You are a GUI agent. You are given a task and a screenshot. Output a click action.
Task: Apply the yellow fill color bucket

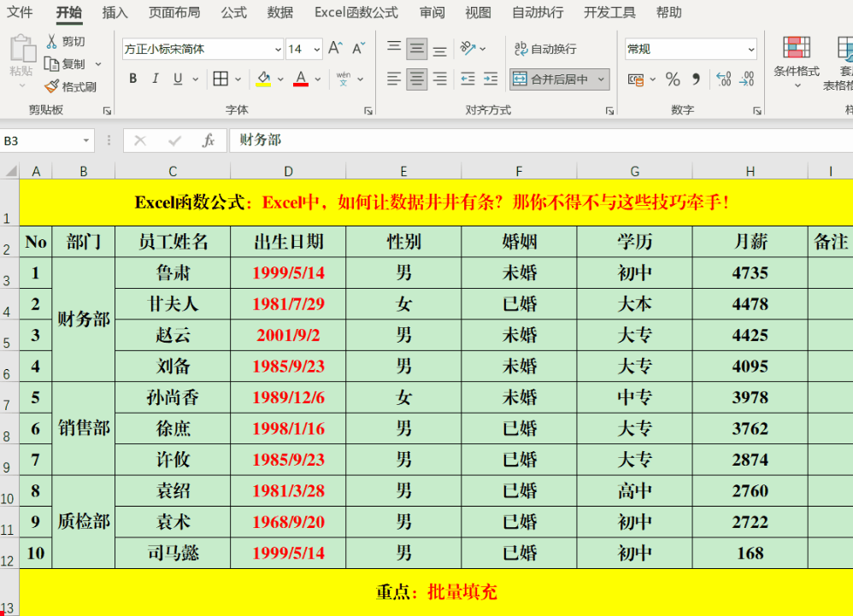tap(264, 79)
